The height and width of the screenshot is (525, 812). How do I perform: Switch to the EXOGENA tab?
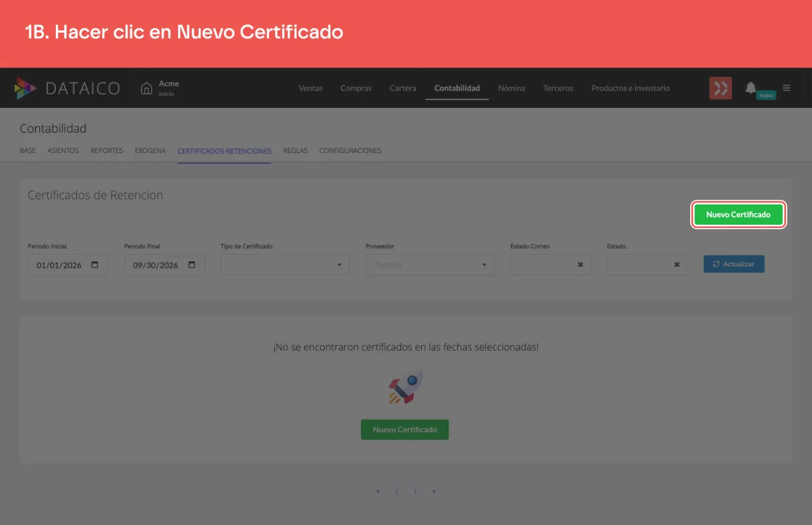pos(150,151)
